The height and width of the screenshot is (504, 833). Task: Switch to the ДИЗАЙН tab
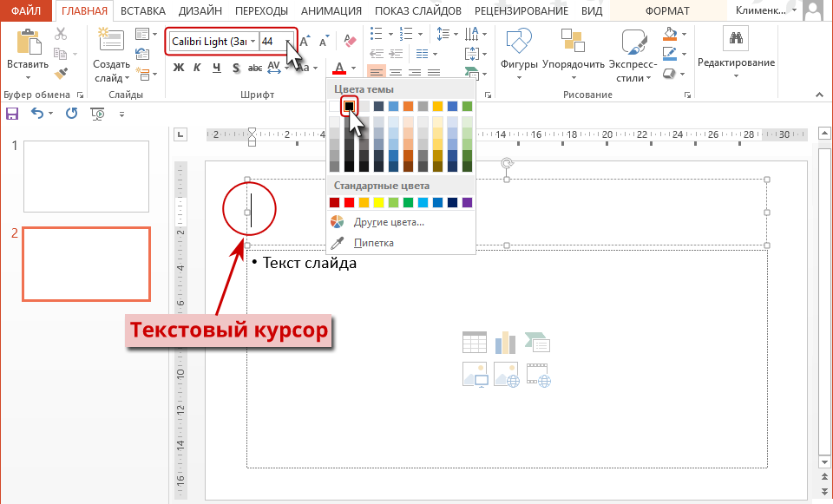pos(200,10)
